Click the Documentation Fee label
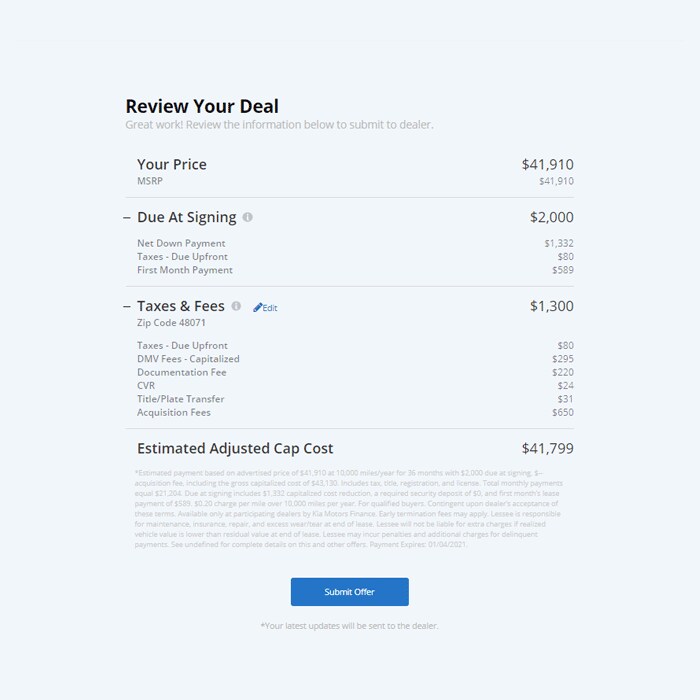Image resolution: width=700 pixels, height=700 pixels. click(181, 372)
